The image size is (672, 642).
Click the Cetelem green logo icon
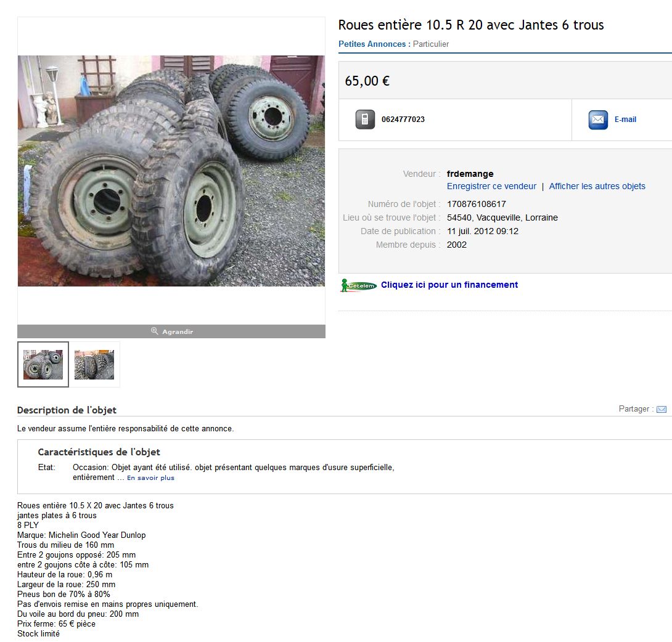tap(358, 285)
